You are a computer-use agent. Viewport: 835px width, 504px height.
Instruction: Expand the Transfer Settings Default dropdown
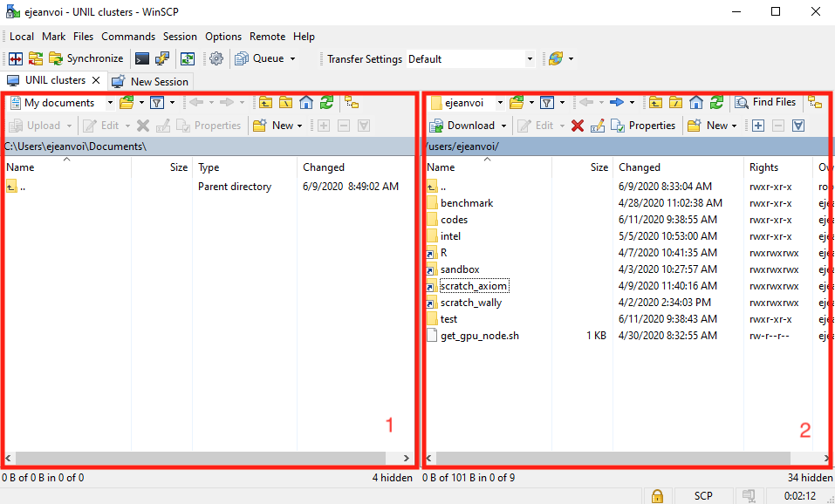(x=529, y=59)
